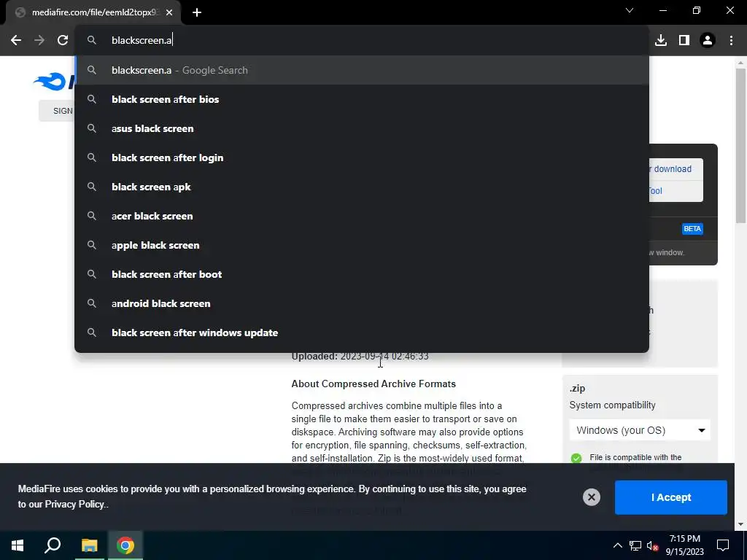
Task: Show hidden system tray icons
Action: (x=617, y=545)
